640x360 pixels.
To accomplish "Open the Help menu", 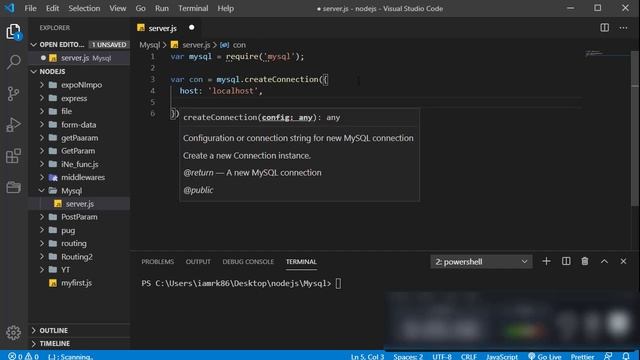I will coord(225,8).
